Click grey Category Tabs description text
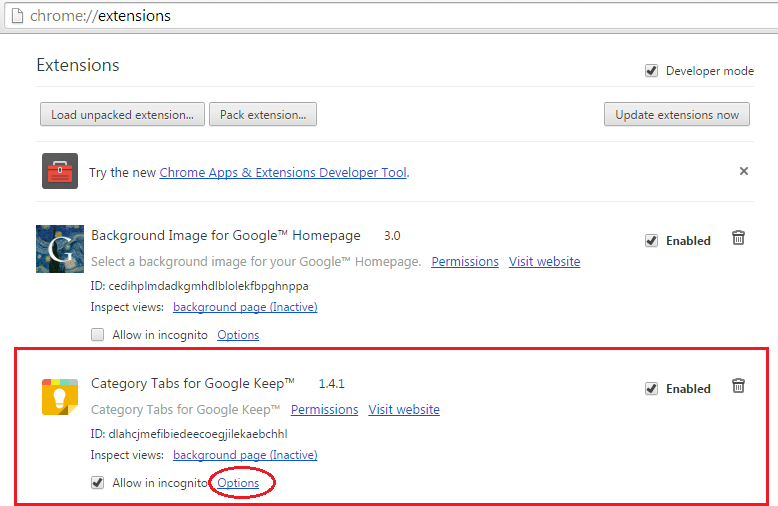The width and height of the screenshot is (778, 506). click(186, 409)
